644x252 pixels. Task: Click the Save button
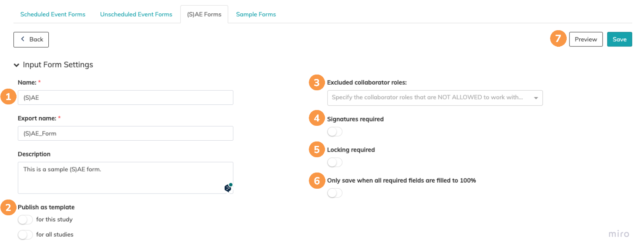[x=619, y=40]
